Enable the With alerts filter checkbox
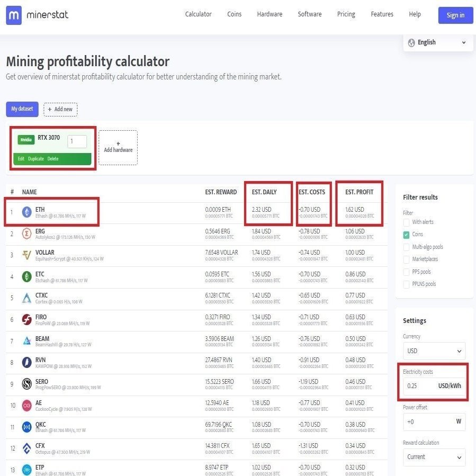Screen dimensions: 476x476 pyautogui.click(x=406, y=222)
